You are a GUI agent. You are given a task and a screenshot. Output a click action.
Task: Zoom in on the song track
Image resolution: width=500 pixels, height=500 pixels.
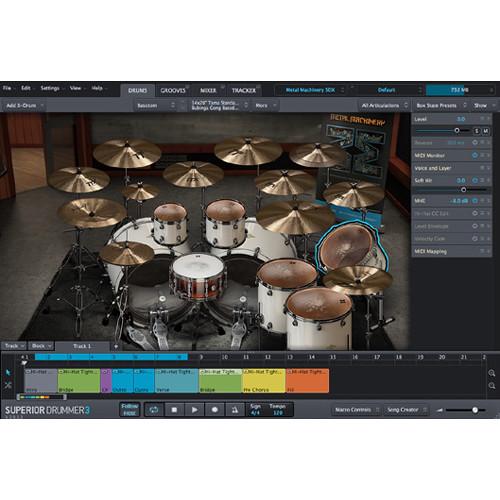[492, 373]
